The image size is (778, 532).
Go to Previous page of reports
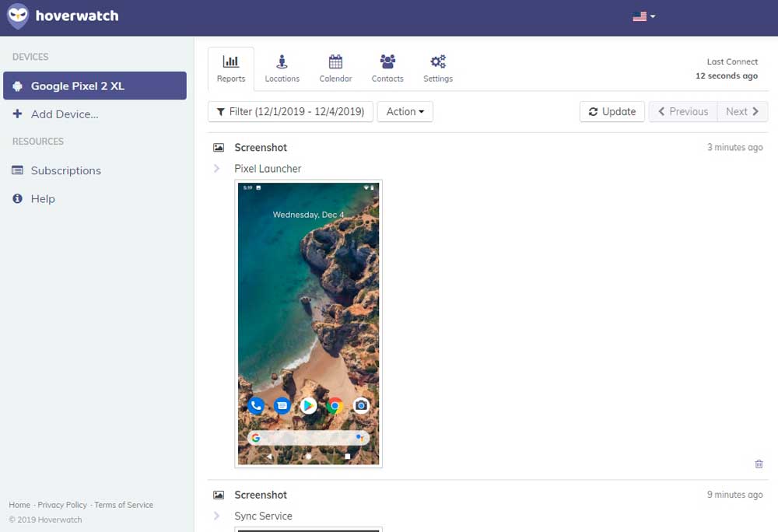click(x=683, y=111)
